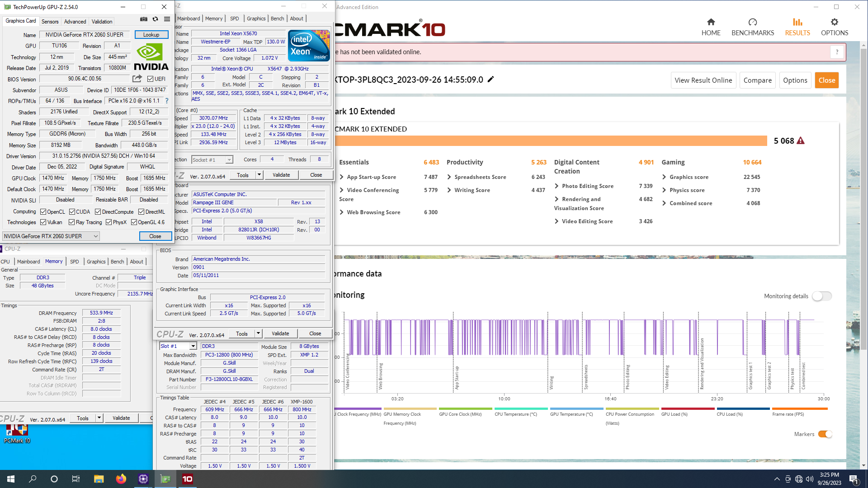This screenshot has width=868, height=488.
Task: Toggle the UEFI checkbox in GPU-Z
Action: [151, 79]
